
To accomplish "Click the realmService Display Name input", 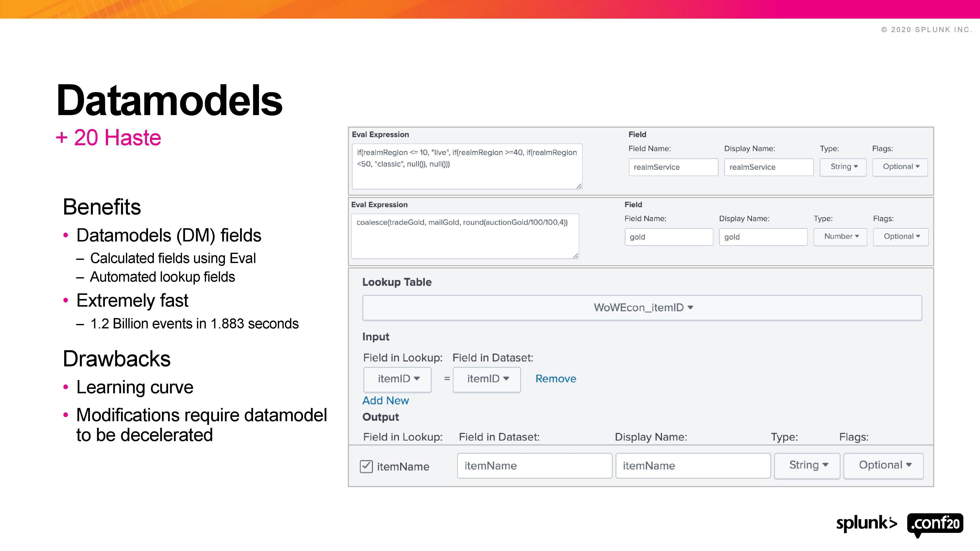I will click(769, 167).
